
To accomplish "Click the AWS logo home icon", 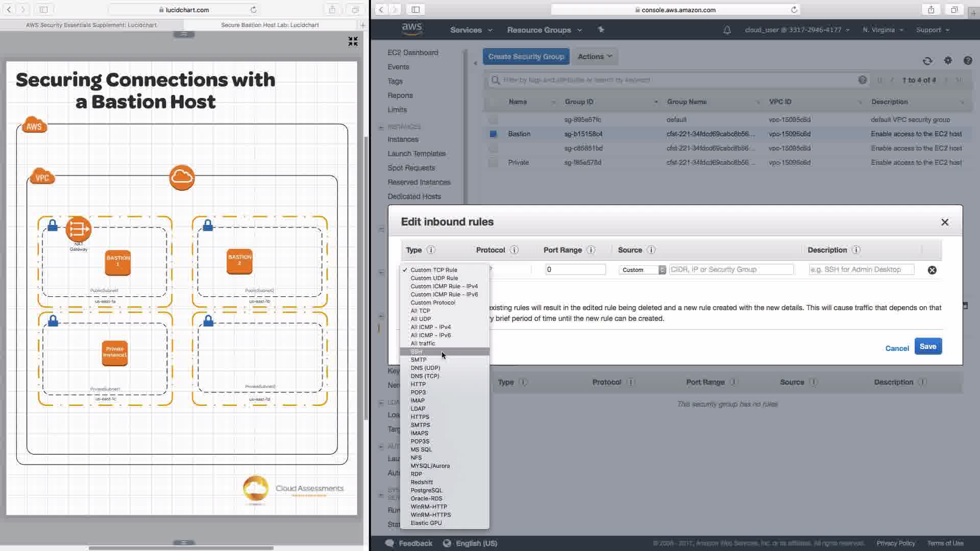I will tap(412, 30).
